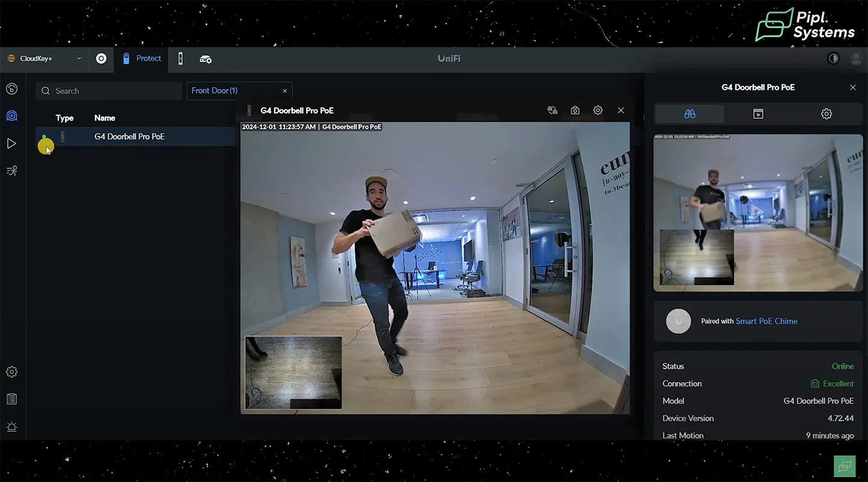Open the Settings gear in the left sidebar
868x482 pixels.
point(11,372)
